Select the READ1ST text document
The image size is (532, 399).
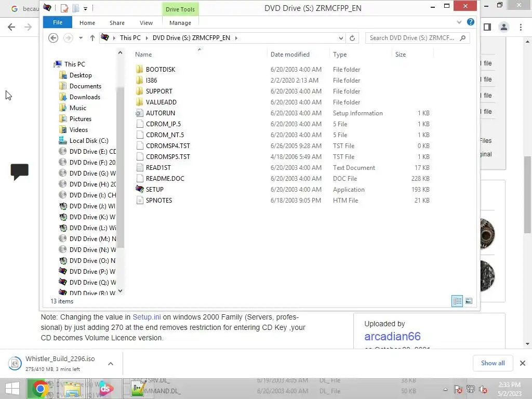(158, 168)
